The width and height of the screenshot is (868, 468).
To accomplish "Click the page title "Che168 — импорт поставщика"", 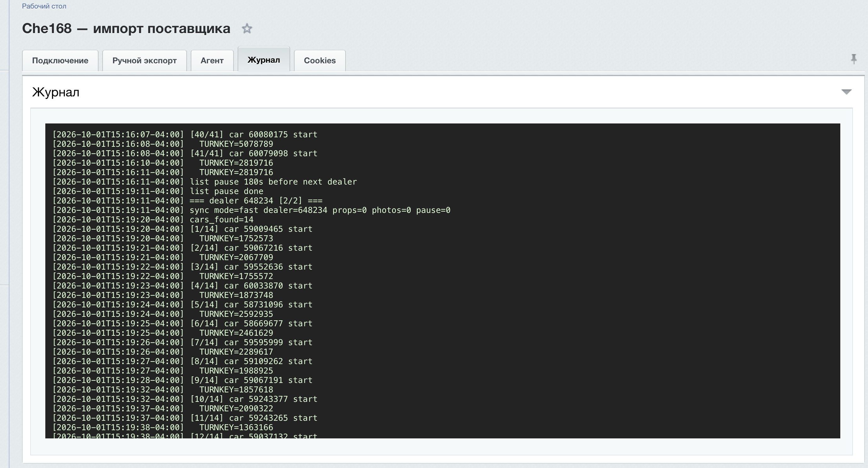I will tap(126, 28).
